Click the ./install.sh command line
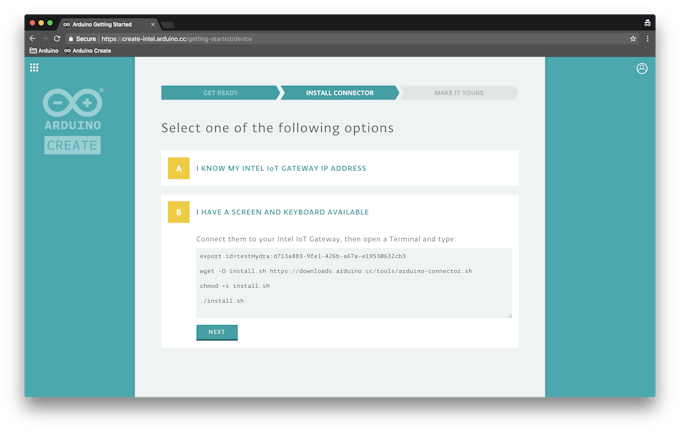This screenshot has height=432, width=680. pos(222,301)
